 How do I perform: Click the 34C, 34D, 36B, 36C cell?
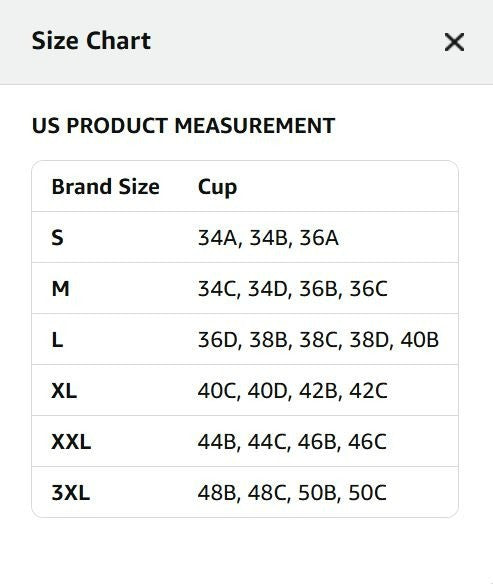(293, 289)
